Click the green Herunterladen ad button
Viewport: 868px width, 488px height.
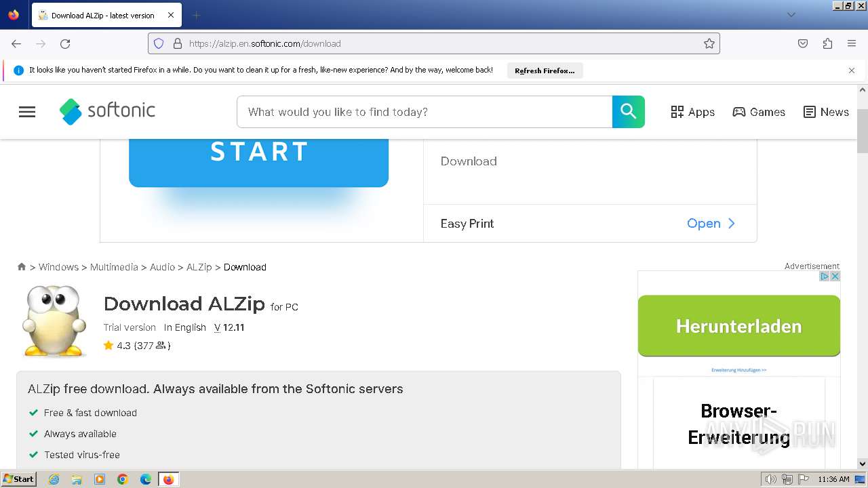[738, 326]
